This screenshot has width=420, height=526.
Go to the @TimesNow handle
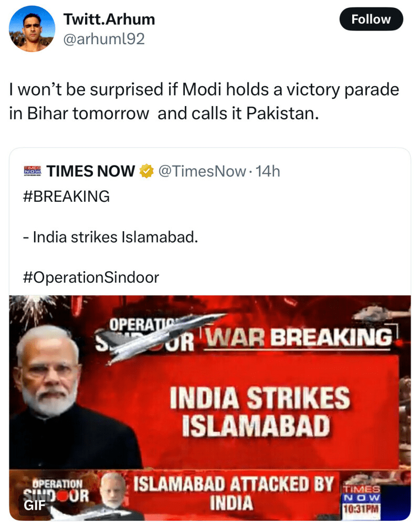203,171
